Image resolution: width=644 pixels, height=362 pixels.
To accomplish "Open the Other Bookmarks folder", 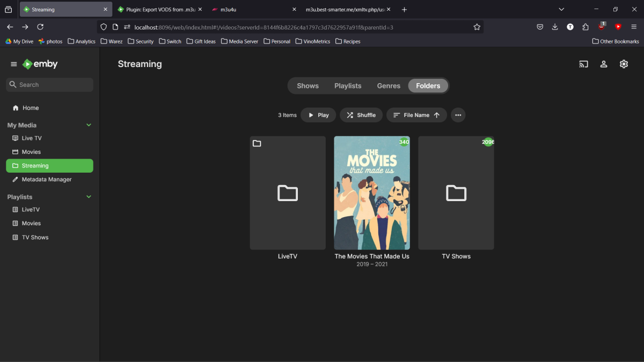I will click(616, 41).
